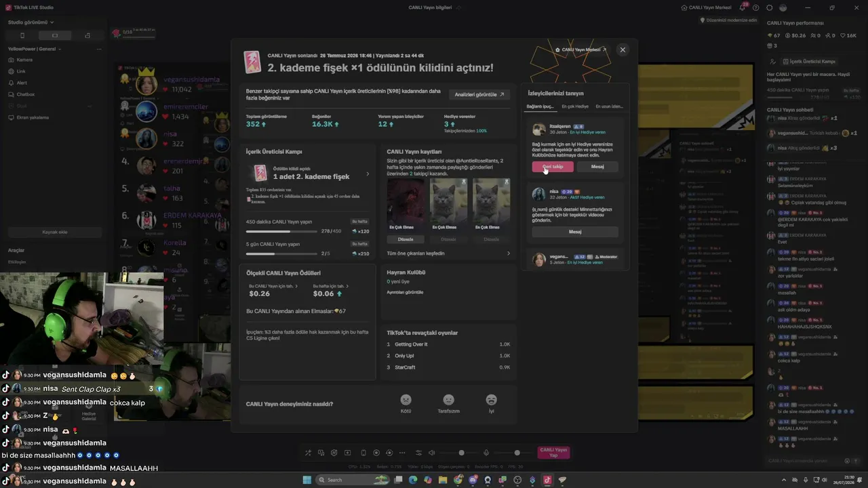Open CANLI Yayın Merkezi in title bar
This screenshot has height=488, width=868.
(x=707, y=7)
